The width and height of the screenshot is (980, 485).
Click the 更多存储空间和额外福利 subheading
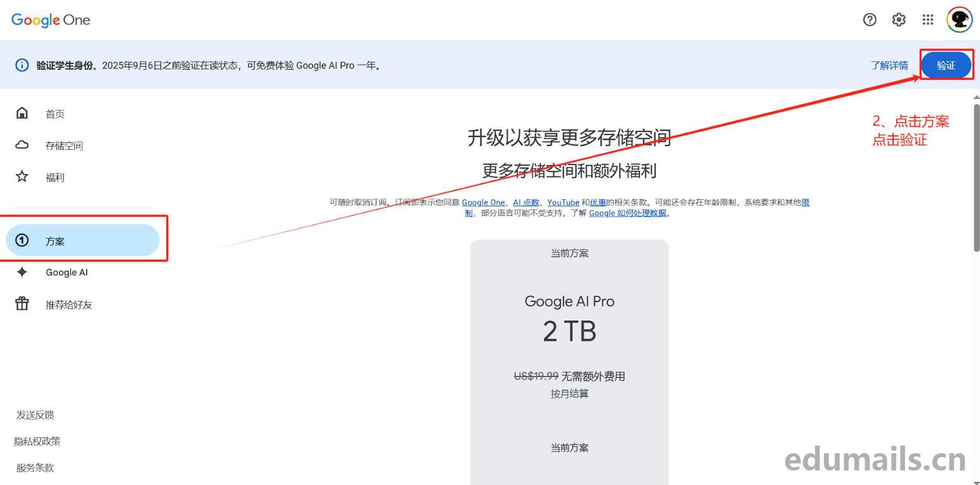[569, 171]
